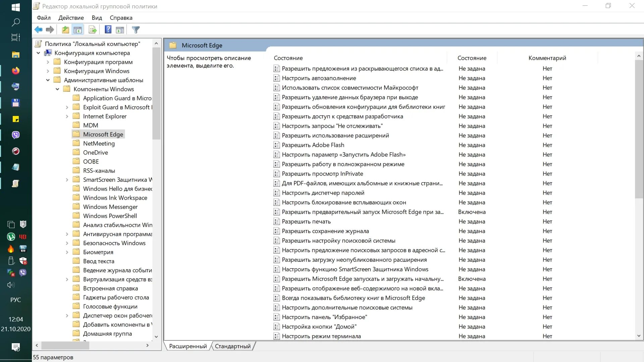The image size is (644, 362).
Task: Click the Export list toolbar icon
Action: 93,30
